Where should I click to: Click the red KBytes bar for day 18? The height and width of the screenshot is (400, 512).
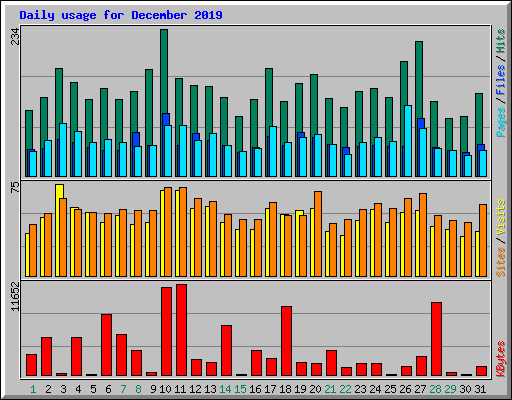[286, 341]
